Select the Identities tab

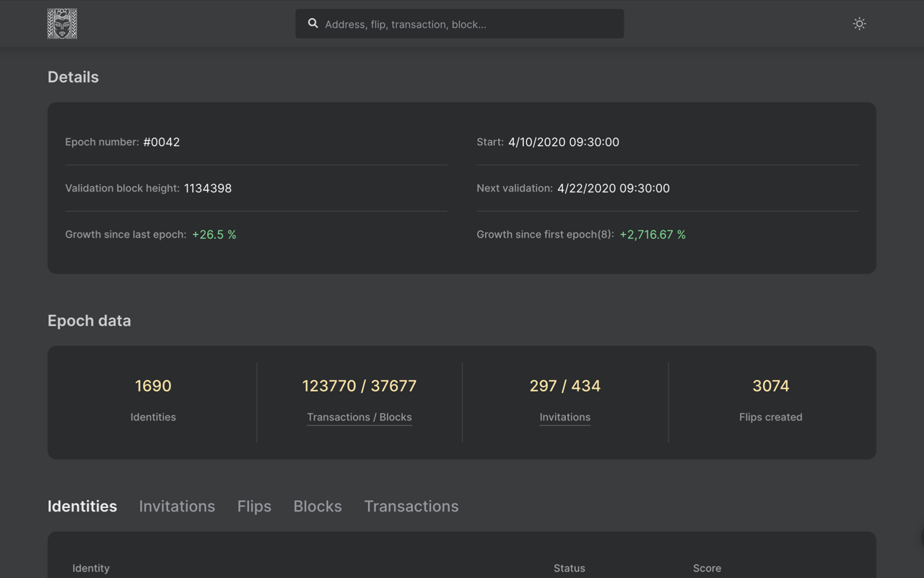coord(82,506)
